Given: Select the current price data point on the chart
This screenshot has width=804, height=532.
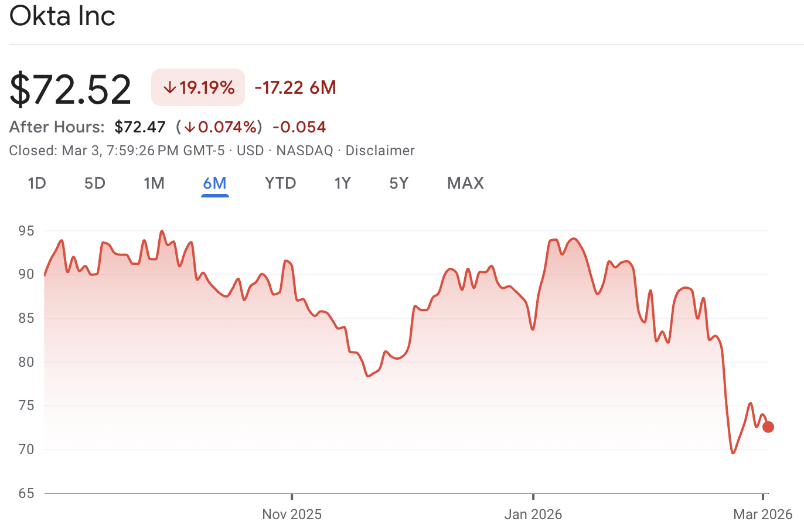Looking at the screenshot, I should (768, 427).
